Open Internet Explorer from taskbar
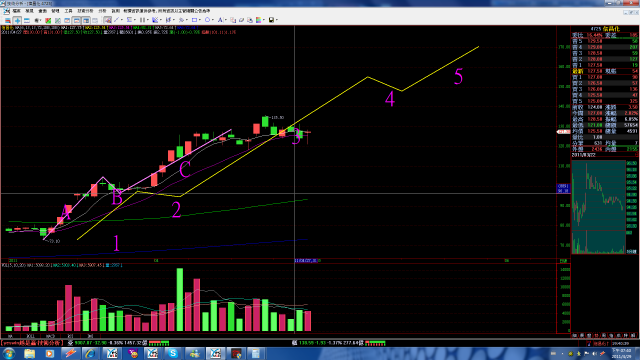This screenshot has height=360, width=640. 90,353
